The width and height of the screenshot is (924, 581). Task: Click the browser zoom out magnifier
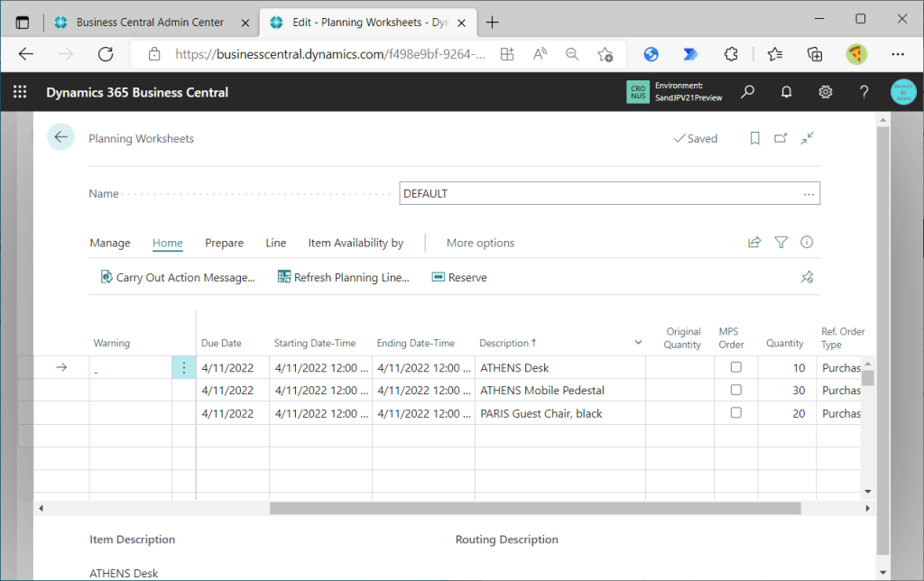point(571,54)
